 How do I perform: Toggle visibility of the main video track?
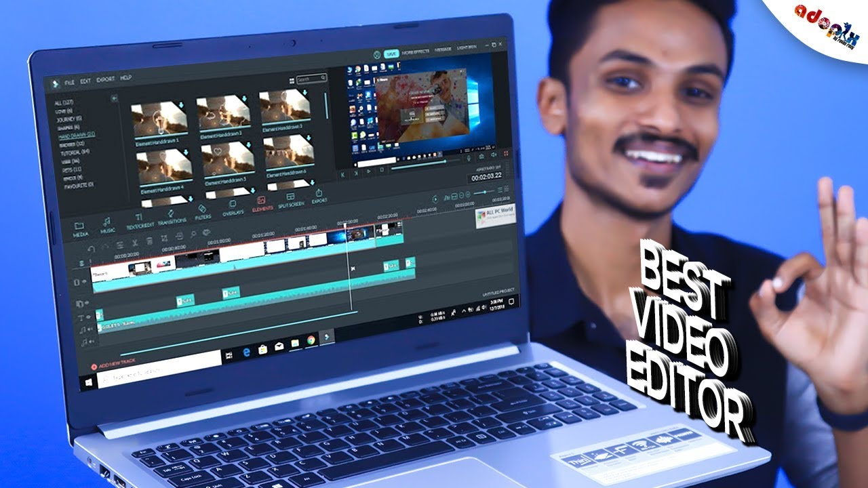(x=85, y=281)
